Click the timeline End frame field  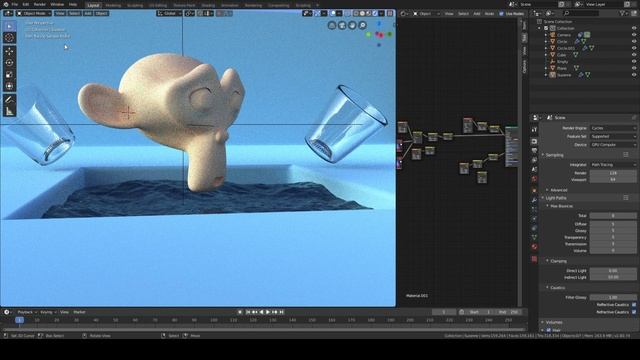click(x=509, y=312)
